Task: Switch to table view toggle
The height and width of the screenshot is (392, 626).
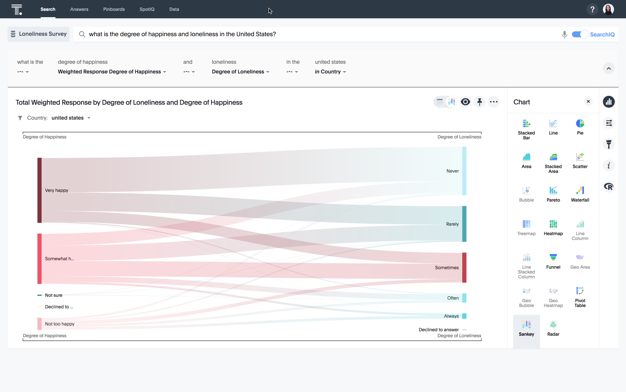Action: point(440,102)
